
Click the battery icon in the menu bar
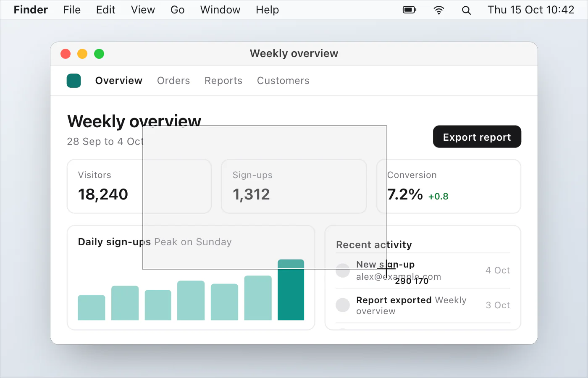[409, 10]
